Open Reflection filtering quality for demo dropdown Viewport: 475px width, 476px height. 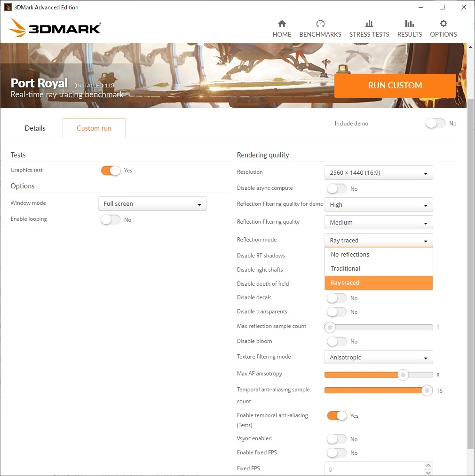point(379,204)
